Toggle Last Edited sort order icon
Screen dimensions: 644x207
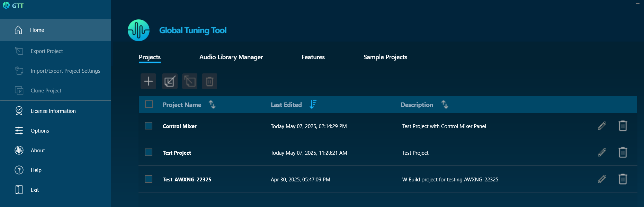[x=313, y=104]
